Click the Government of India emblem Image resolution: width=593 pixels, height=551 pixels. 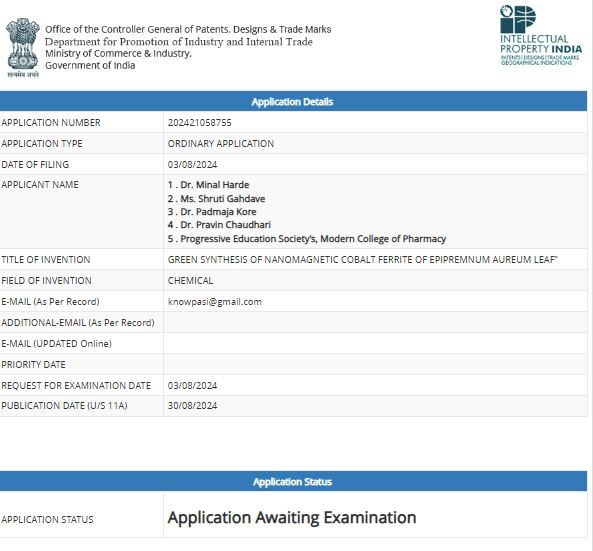pyautogui.click(x=23, y=47)
